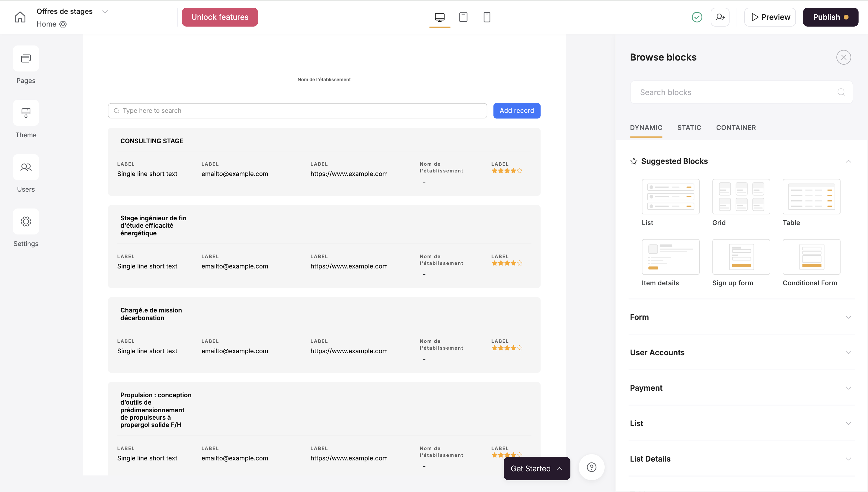The width and height of the screenshot is (868, 492).
Task: Open the help question mark button
Action: 591,467
